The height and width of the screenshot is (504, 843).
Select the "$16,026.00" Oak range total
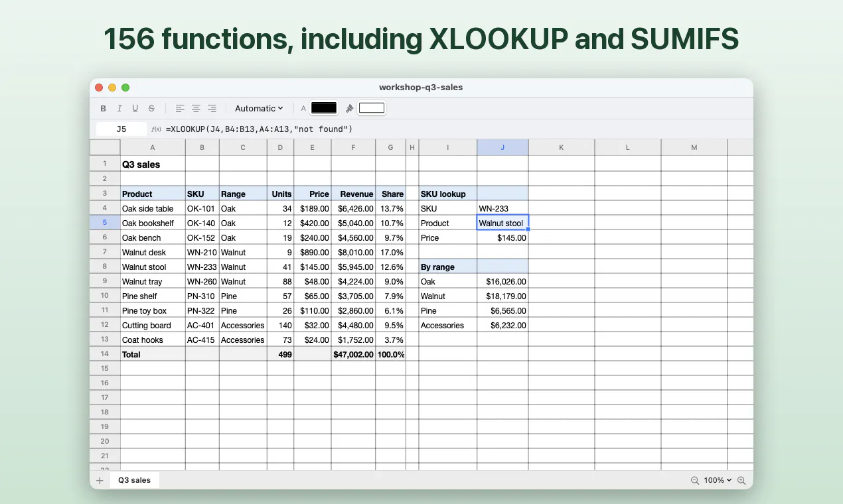(x=502, y=281)
